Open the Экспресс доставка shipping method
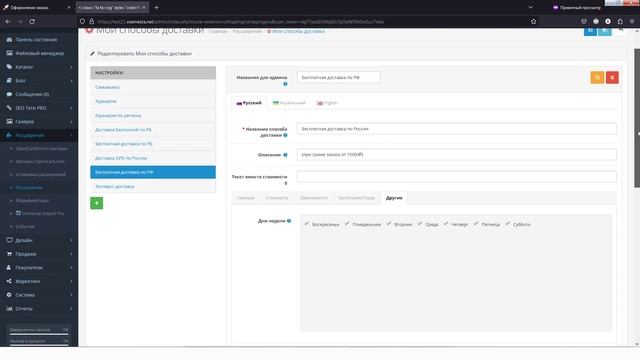Image resolution: width=640 pixels, height=360 pixels. coord(153,186)
